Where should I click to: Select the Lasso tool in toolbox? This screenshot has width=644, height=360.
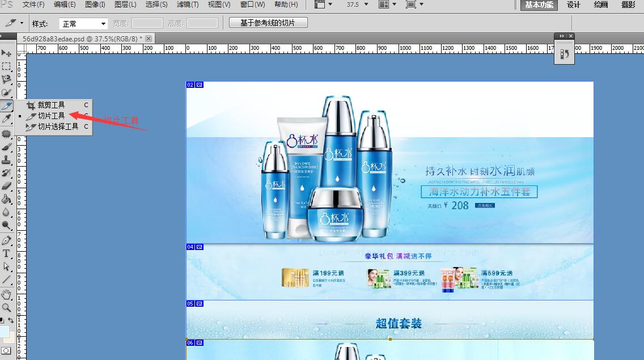(x=7, y=79)
